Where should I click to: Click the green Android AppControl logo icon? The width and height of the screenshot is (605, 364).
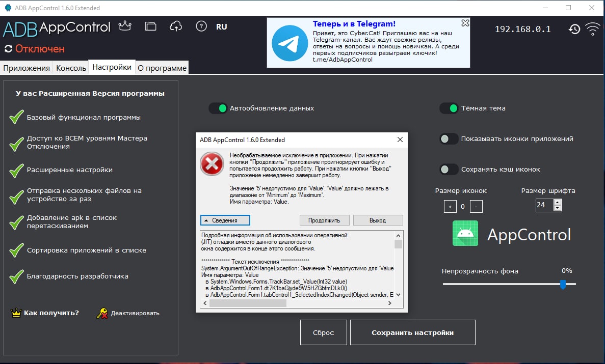[x=465, y=233]
